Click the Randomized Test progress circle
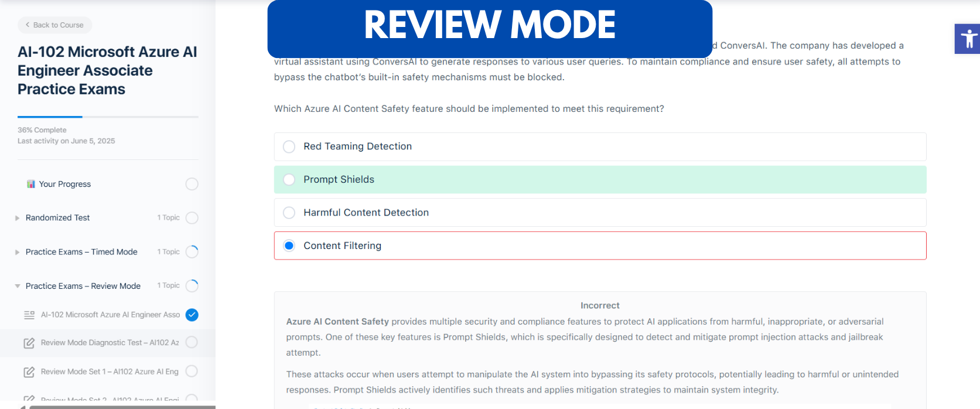This screenshot has height=409, width=980. 192,218
